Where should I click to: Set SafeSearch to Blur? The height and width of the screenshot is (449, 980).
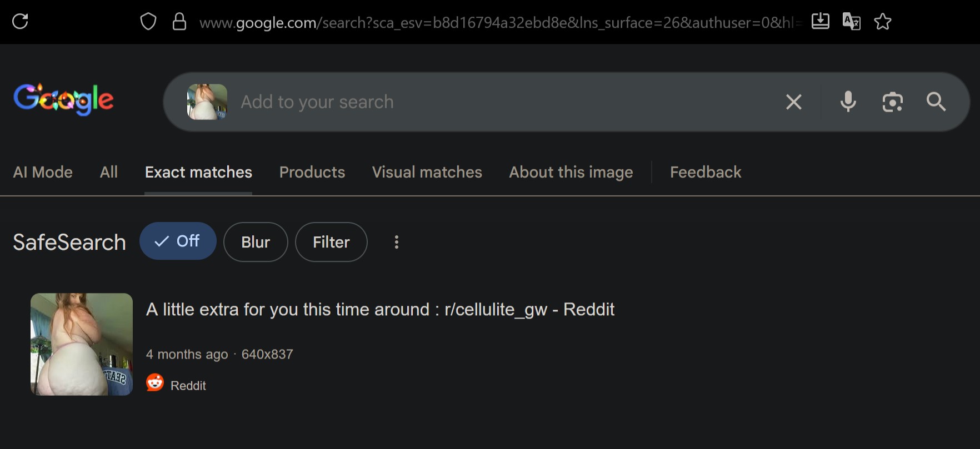coord(256,242)
